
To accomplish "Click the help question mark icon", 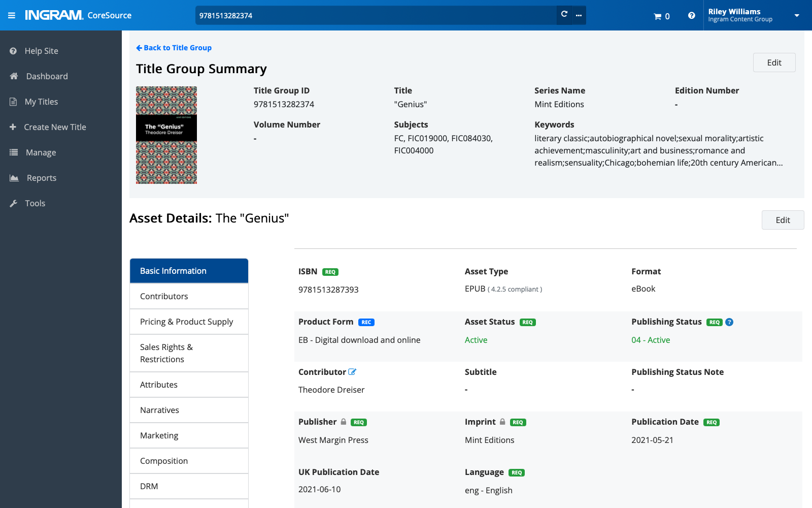I will pyautogui.click(x=691, y=16).
